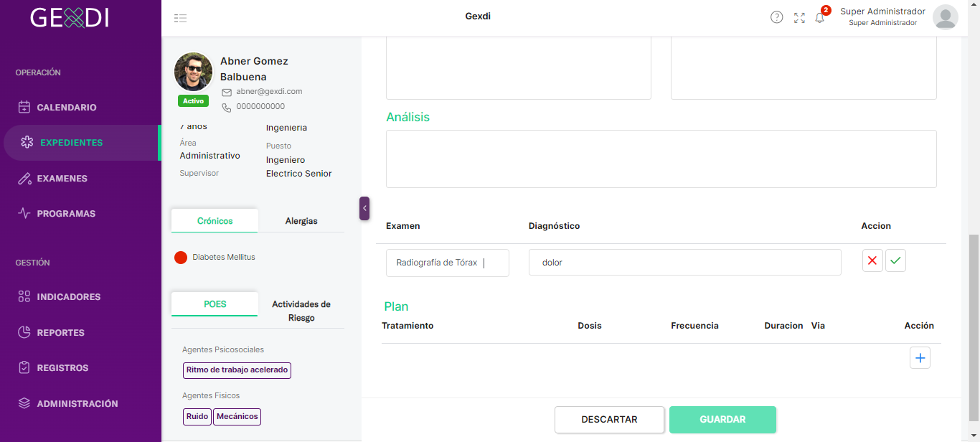Click inside the Análisis text area
980x442 pixels.
click(661, 159)
